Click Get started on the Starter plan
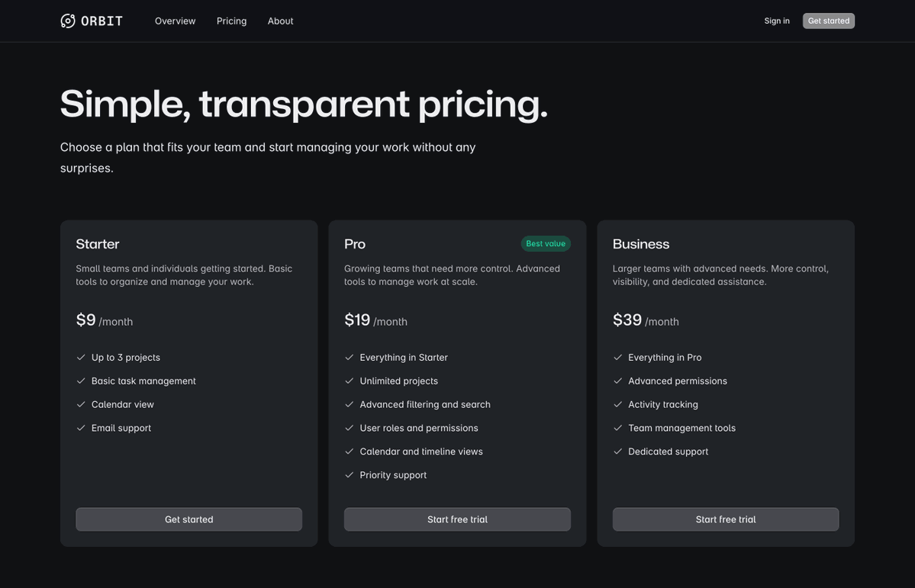This screenshot has height=588, width=915. 189,519
